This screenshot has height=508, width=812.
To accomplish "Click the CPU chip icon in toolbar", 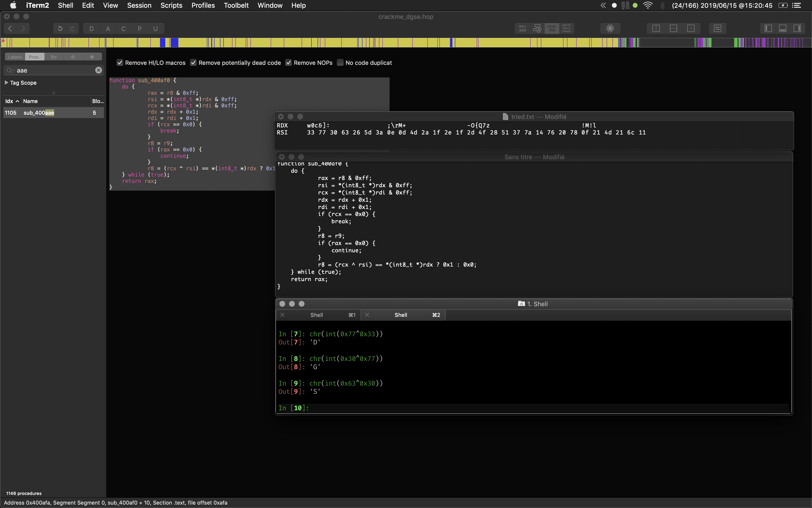I will point(610,29).
